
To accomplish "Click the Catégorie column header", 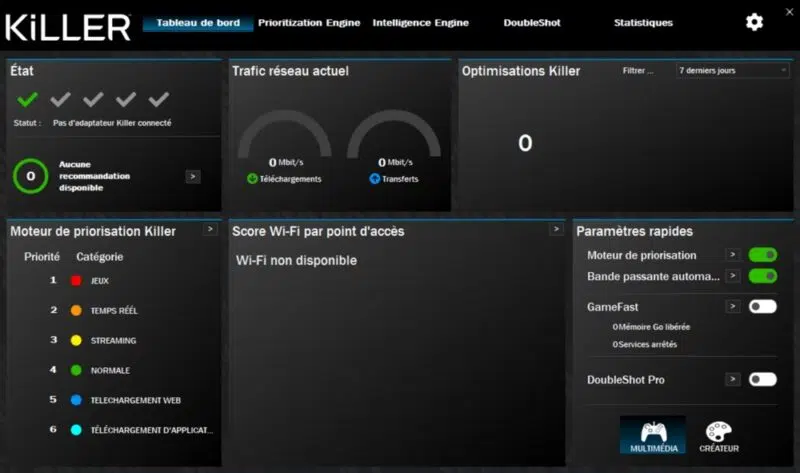I will 99,257.
